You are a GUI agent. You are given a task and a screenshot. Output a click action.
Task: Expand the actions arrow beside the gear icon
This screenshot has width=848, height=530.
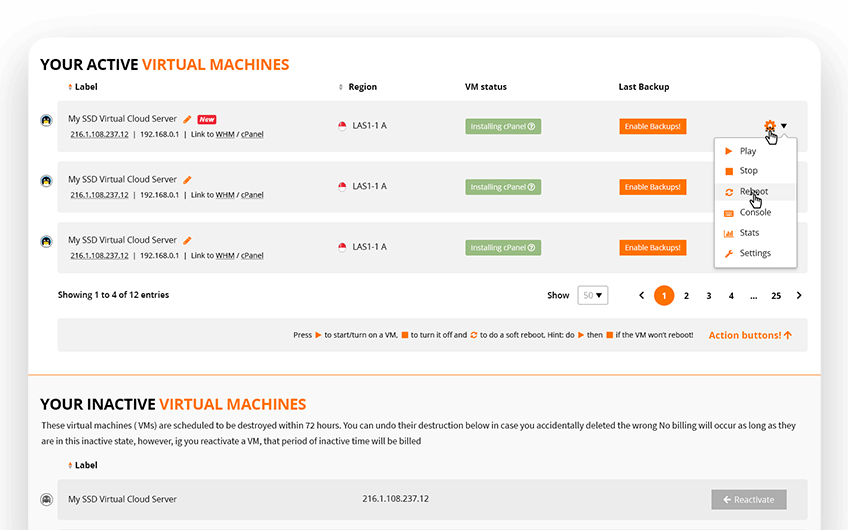[784, 126]
